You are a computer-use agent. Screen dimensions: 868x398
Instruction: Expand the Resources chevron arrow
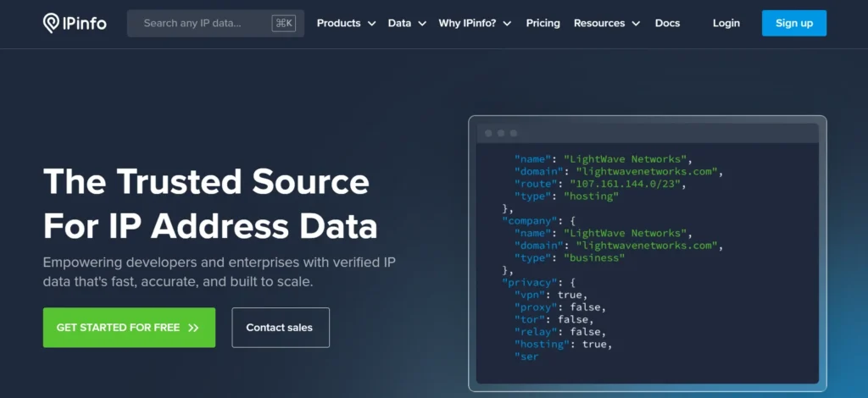pos(636,24)
